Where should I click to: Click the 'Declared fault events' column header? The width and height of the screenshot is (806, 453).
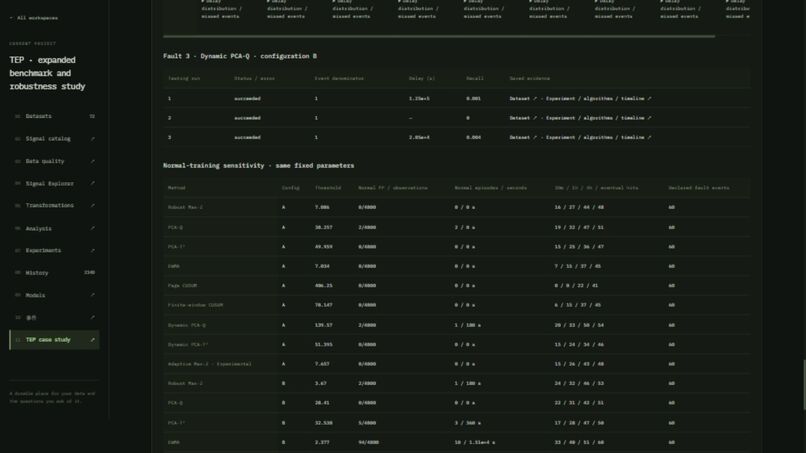pyautogui.click(x=699, y=188)
